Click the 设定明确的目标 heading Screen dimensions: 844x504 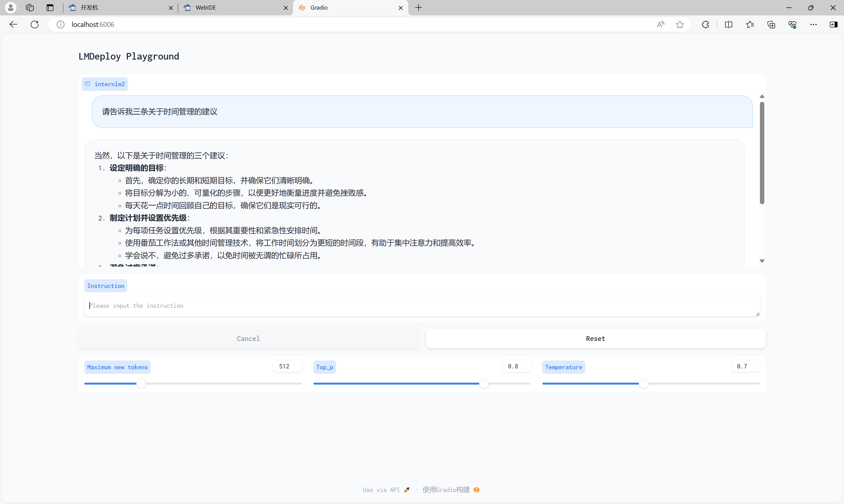[x=136, y=168]
